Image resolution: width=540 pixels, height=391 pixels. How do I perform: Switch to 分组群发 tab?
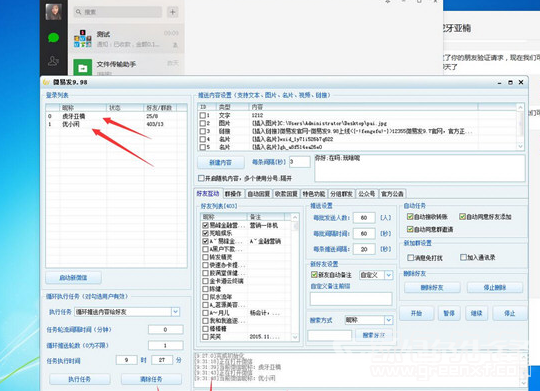click(x=341, y=194)
